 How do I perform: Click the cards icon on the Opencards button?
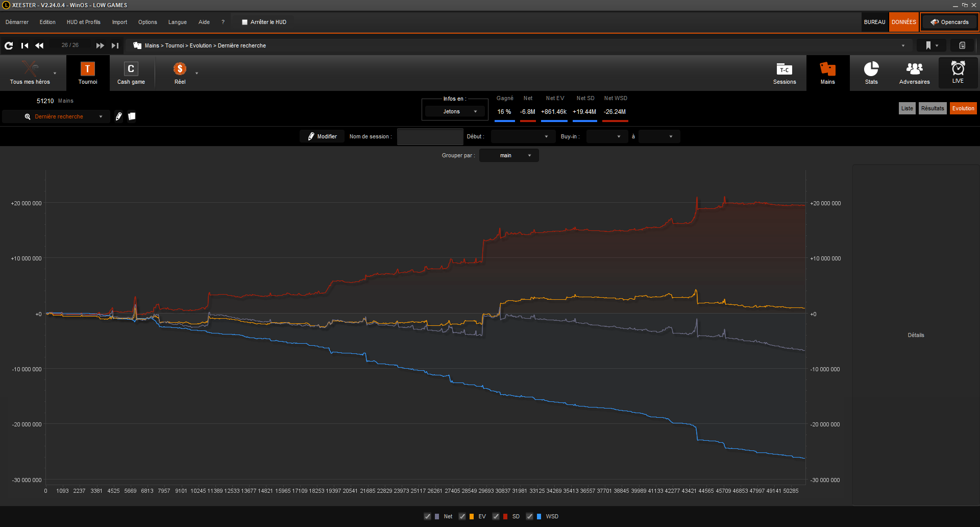pyautogui.click(x=935, y=22)
